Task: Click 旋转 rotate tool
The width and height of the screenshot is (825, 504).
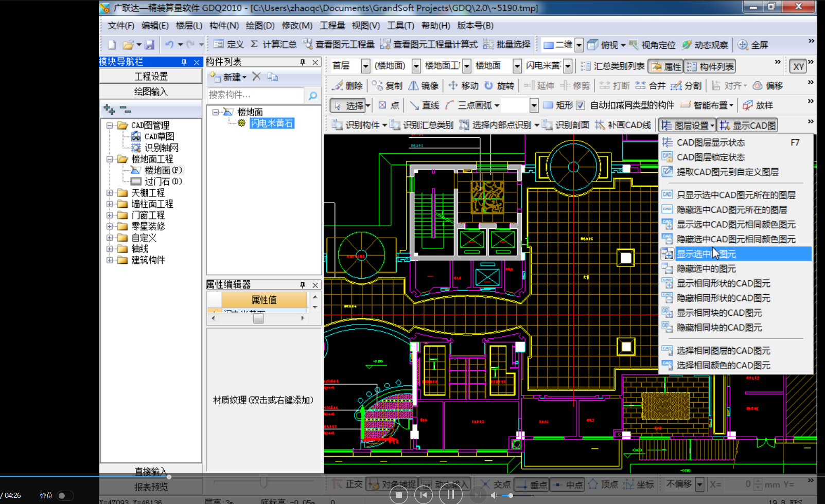Action: click(499, 85)
